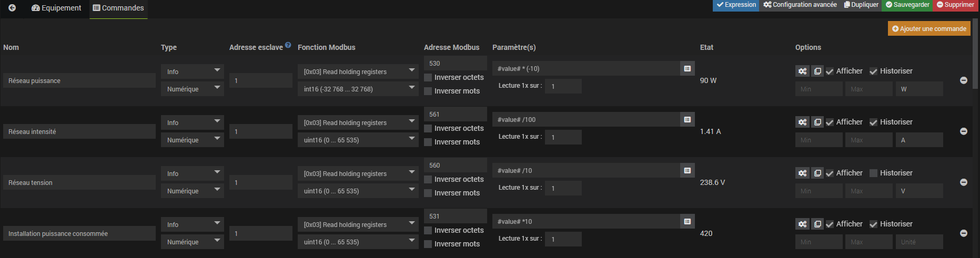980x258 pixels.
Task: Enable Historiser for Réseau tension
Action: click(x=874, y=173)
